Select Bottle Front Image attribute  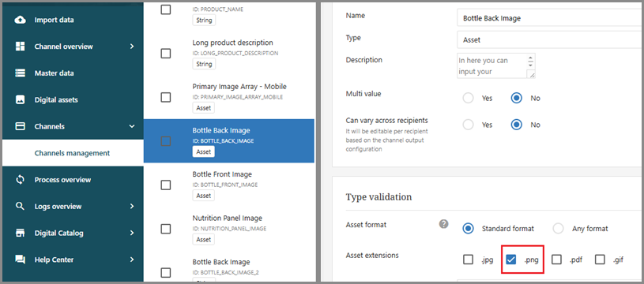tap(229, 185)
